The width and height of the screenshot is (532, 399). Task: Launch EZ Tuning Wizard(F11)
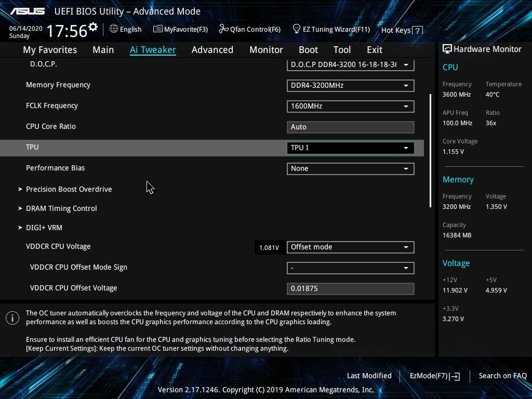[x=331, y=29]
